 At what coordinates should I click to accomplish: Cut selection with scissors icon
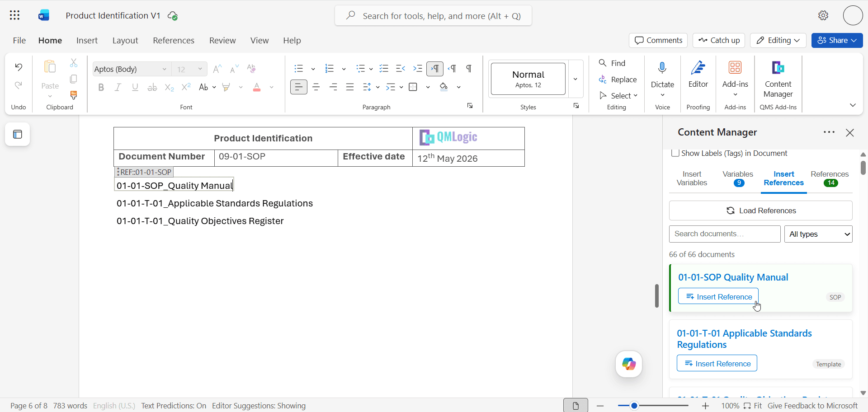[74, 63]
